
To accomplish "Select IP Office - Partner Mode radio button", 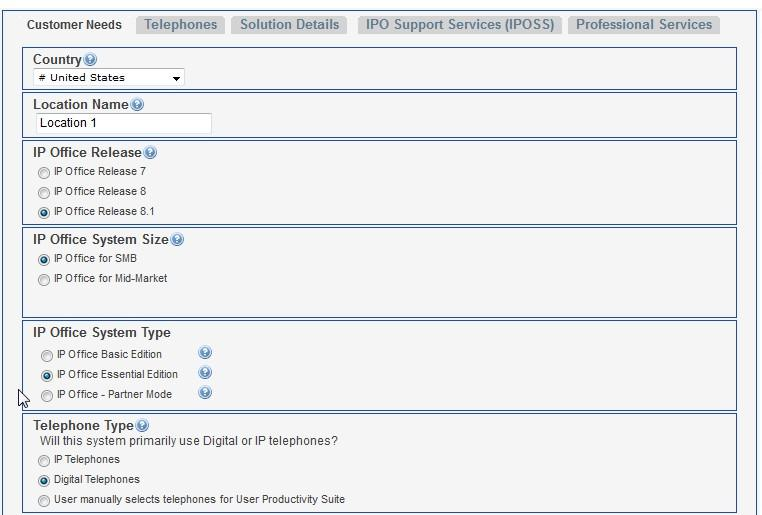I will click(47, 395).
